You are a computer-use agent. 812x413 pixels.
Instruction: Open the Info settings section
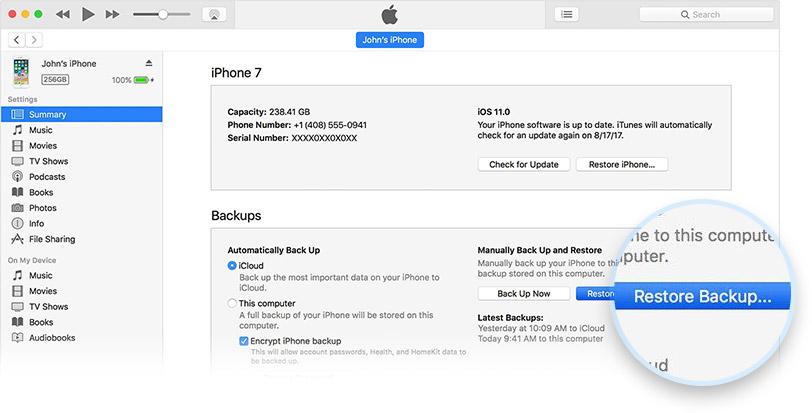pos(81,223)
